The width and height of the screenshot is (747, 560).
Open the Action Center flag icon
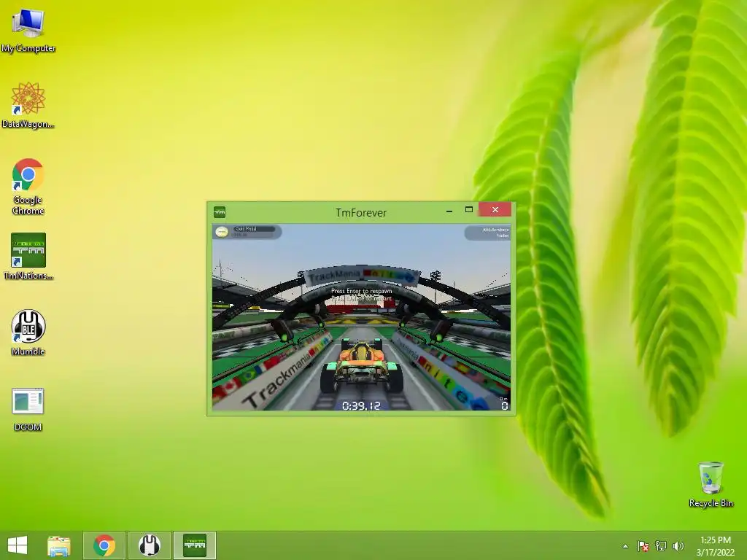(x=643, y=546)
